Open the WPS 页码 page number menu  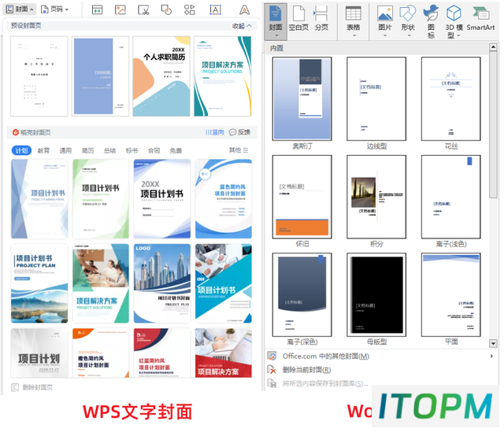54,9
